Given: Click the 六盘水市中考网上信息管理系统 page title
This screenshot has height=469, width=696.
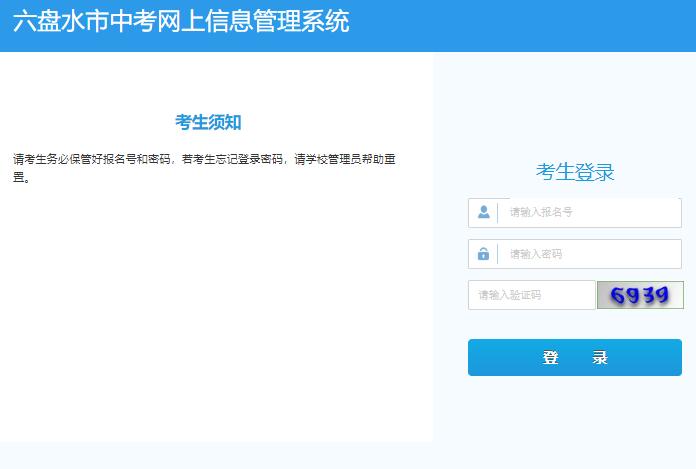Looking at the screenshot, I should 181,22.
